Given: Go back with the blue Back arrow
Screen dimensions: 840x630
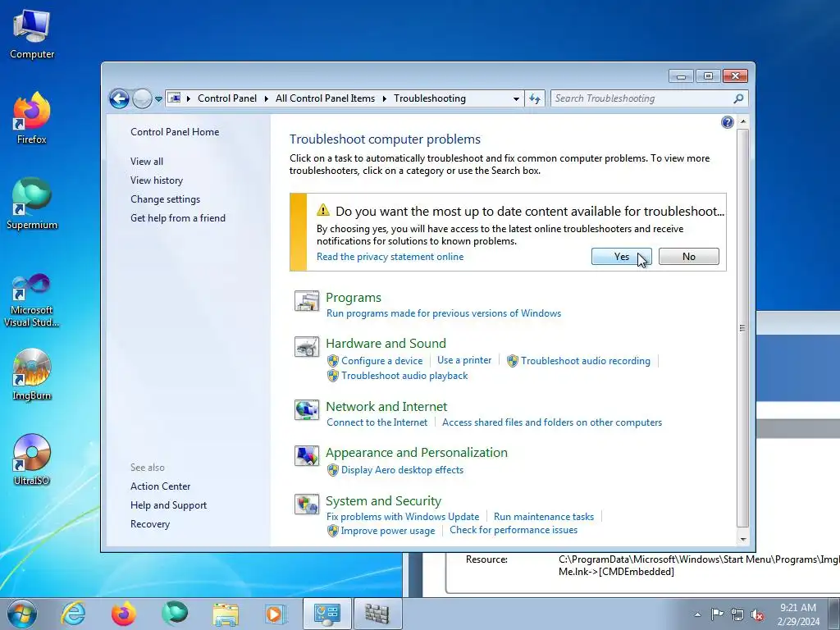Looking at the screenshot, I should click(x=119, y=98).
